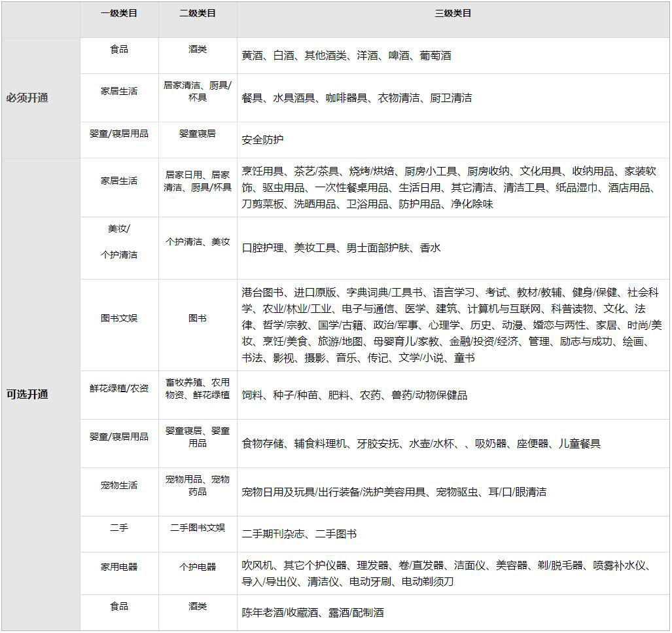Click the 畜牧养殖、农用物资、鲜花绿植 cell
This screenshot has width=672, height=633.
point(198,388)
